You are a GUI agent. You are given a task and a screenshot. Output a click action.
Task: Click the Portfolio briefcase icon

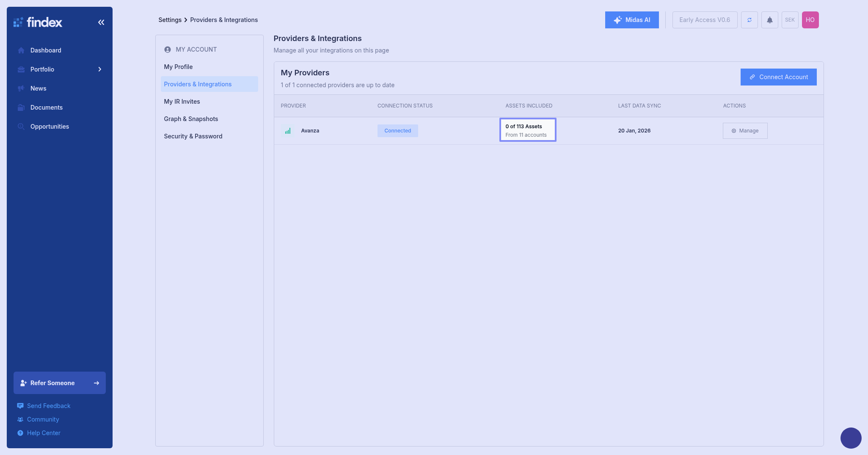coord(21,69)
